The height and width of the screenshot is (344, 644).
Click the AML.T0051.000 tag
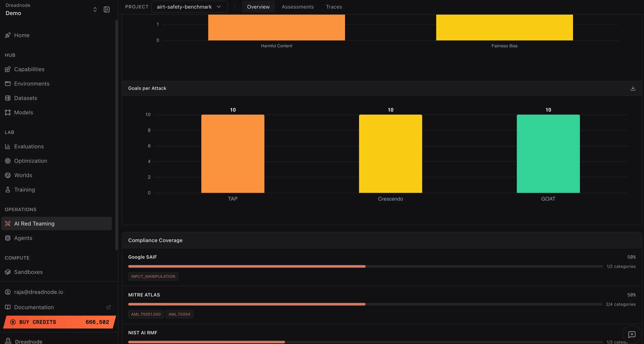pyautogui.click(x=146, y=315)
